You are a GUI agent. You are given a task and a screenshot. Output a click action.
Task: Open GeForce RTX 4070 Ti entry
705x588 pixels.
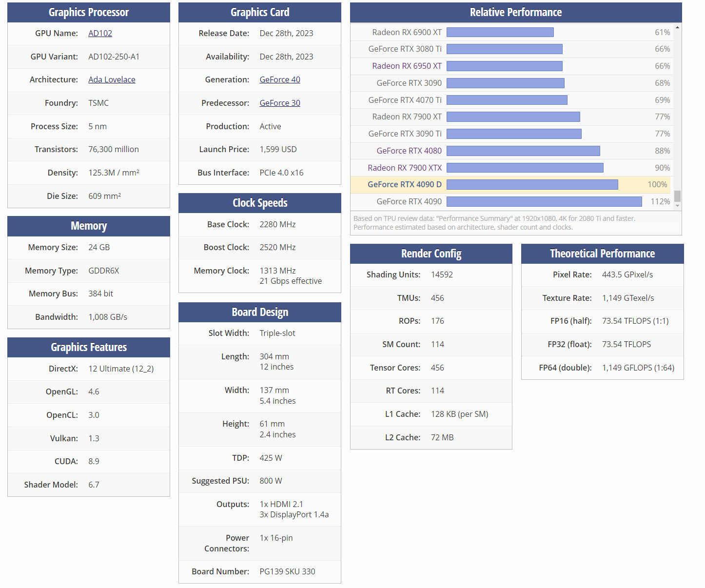click(x=405, y=100)
